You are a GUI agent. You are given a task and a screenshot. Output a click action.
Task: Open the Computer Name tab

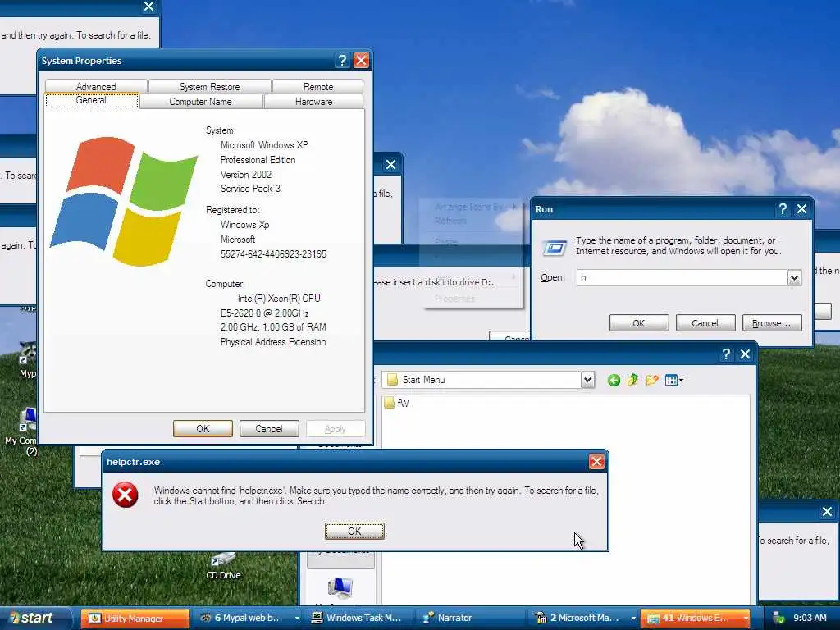coord(201,101)
